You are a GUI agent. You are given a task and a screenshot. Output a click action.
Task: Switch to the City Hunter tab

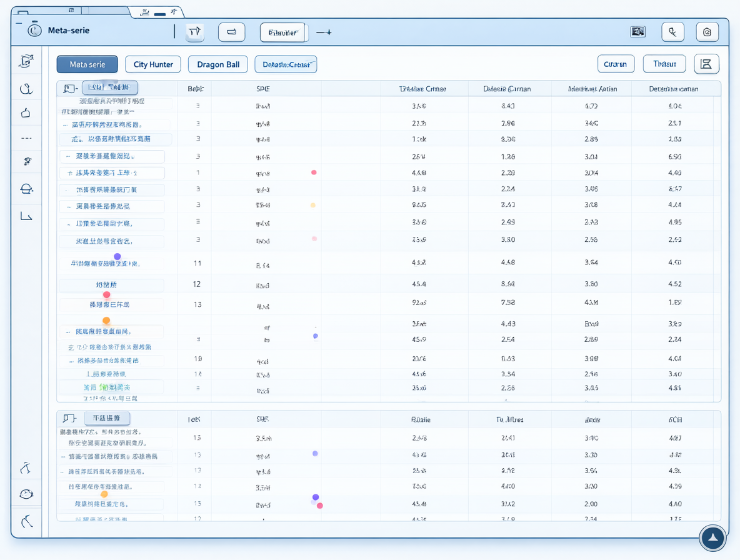(153, 64)
